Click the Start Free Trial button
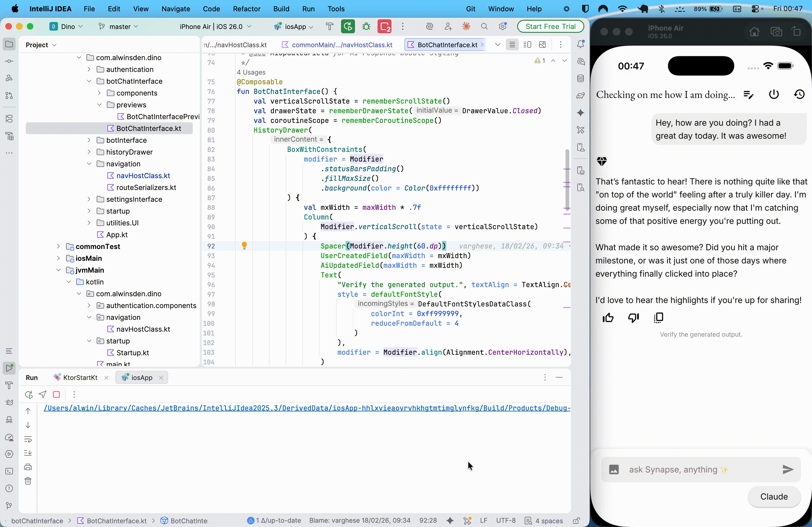The height and width of the screenshot is (527, 812). pyautogui.click(x=550, y=26)
